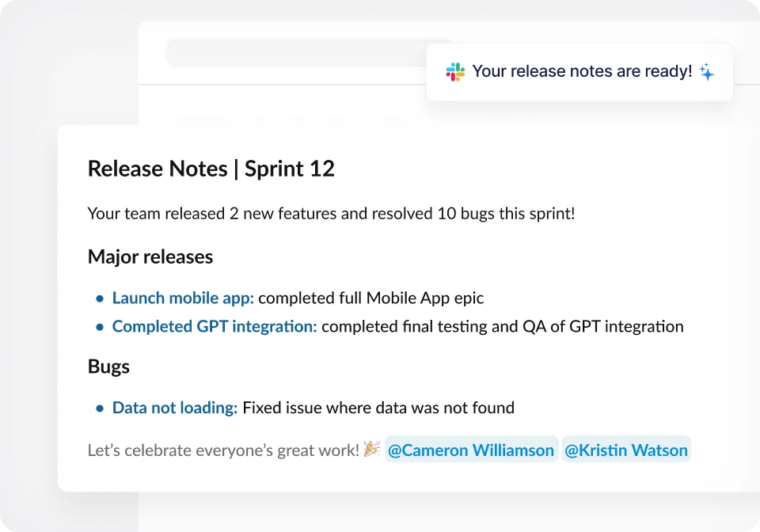Open the Data not loading bug link

pyautogui.click(x=175, y=408)
